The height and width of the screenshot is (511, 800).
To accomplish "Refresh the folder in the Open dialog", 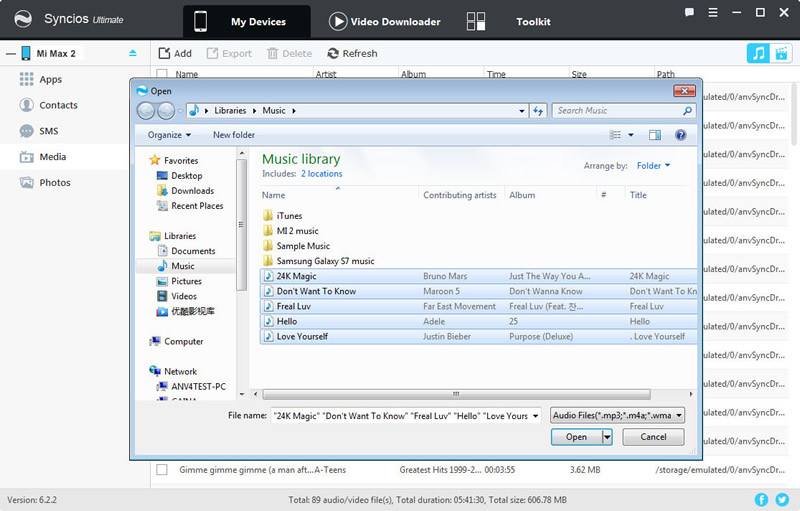I will (538, 111).
